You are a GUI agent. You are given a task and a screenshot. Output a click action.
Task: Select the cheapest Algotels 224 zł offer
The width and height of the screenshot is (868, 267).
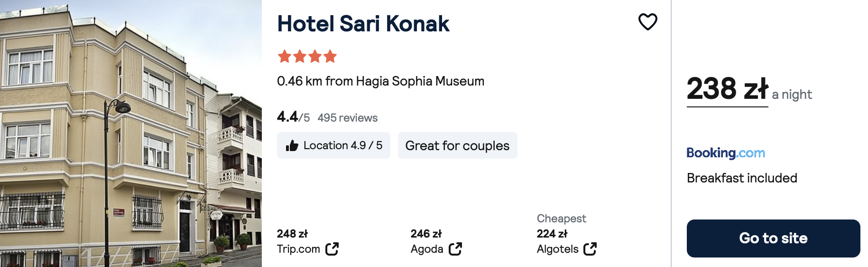coord(567,234)
